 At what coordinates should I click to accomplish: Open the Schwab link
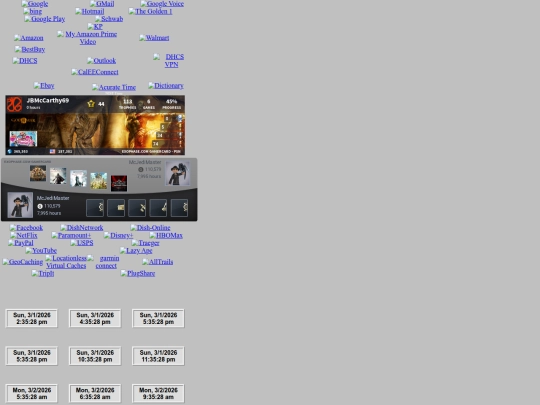(x=109, y=19)
